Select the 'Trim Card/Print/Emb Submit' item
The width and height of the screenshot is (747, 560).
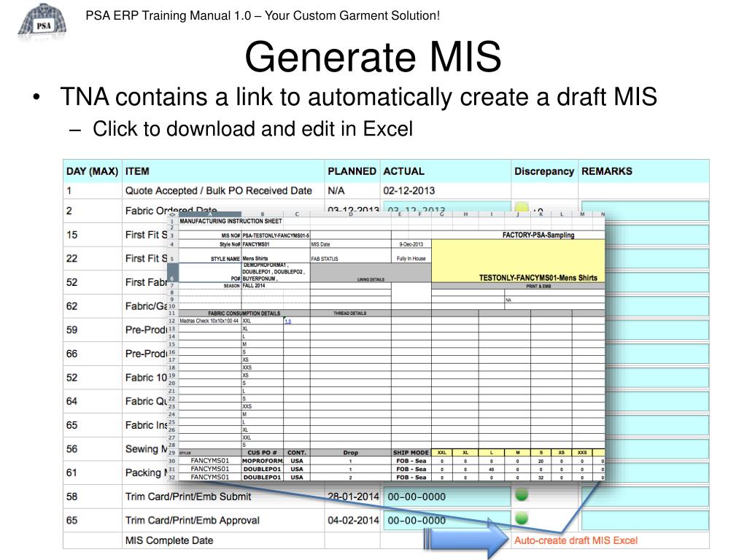(188, 497)
